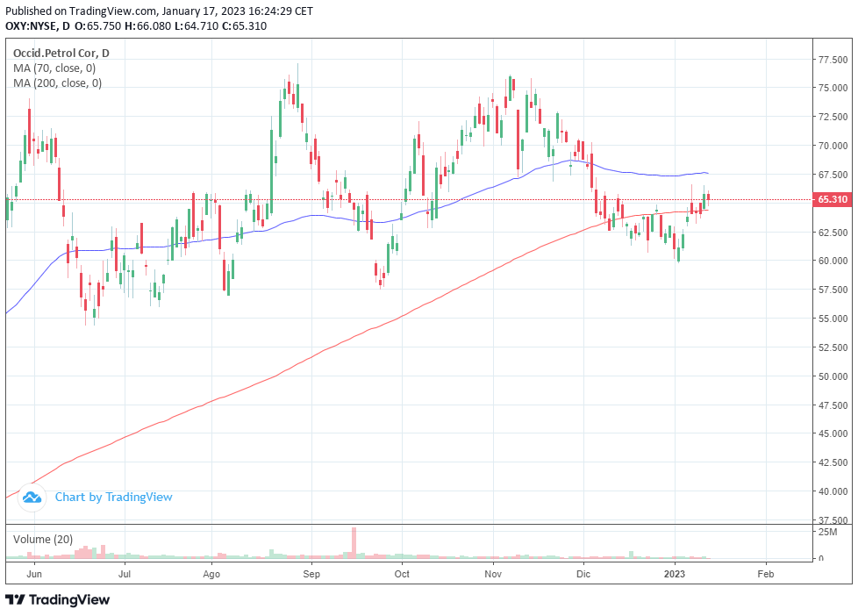Image resolution: width=858 pixels, height=616 pixels.
Task: Click the red 65.310 current price tag
Action: (833, 199)
